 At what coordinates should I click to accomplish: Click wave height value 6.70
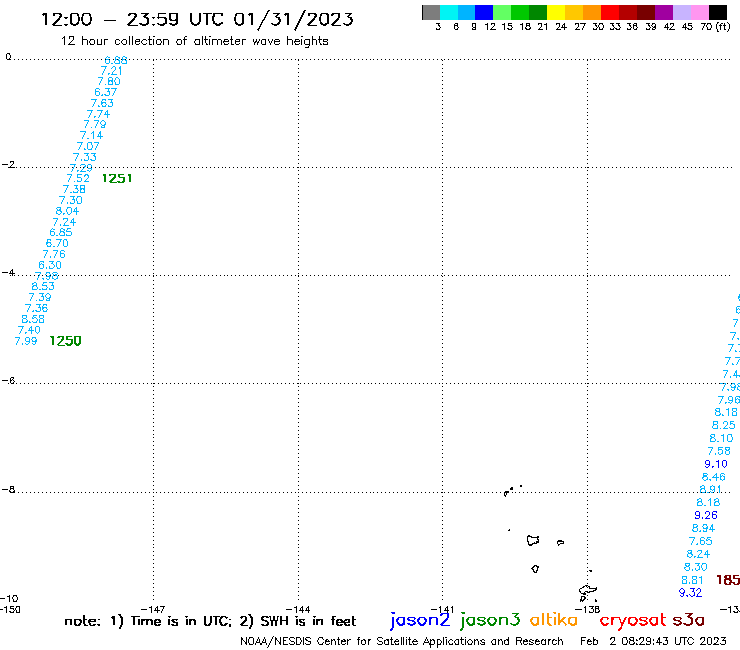click(x=57, y=243)
